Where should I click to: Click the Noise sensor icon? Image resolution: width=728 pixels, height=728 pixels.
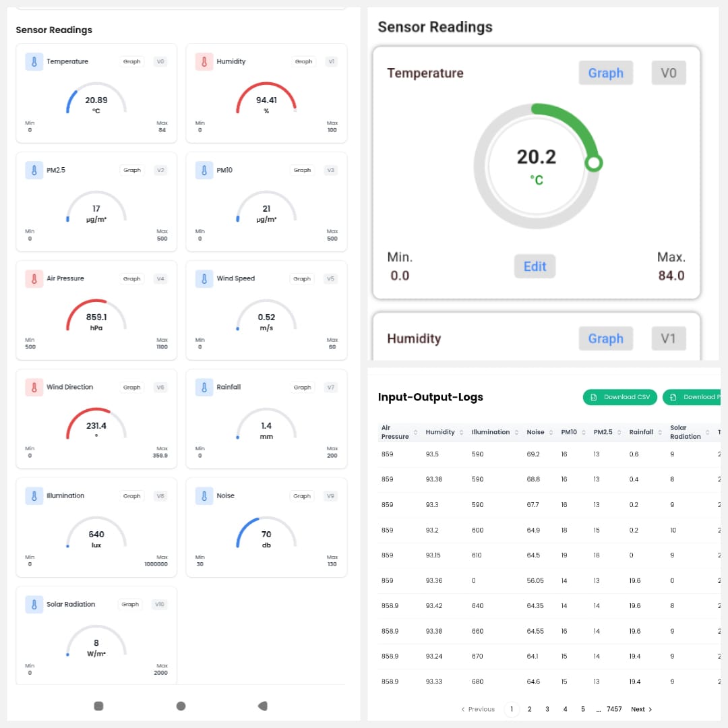[x=204, y=495]
